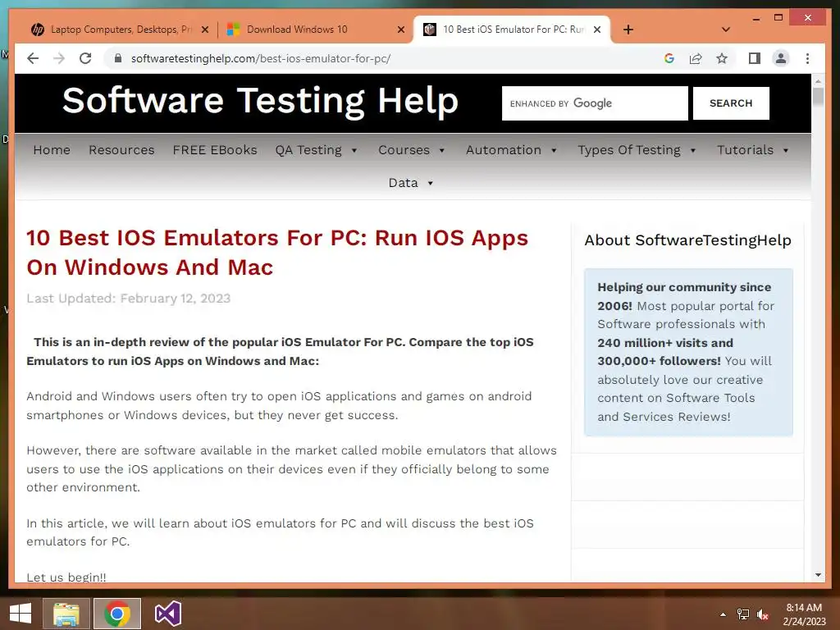Open the Google icon in address bar
The image size is (840, 630).
pos(669,58)
